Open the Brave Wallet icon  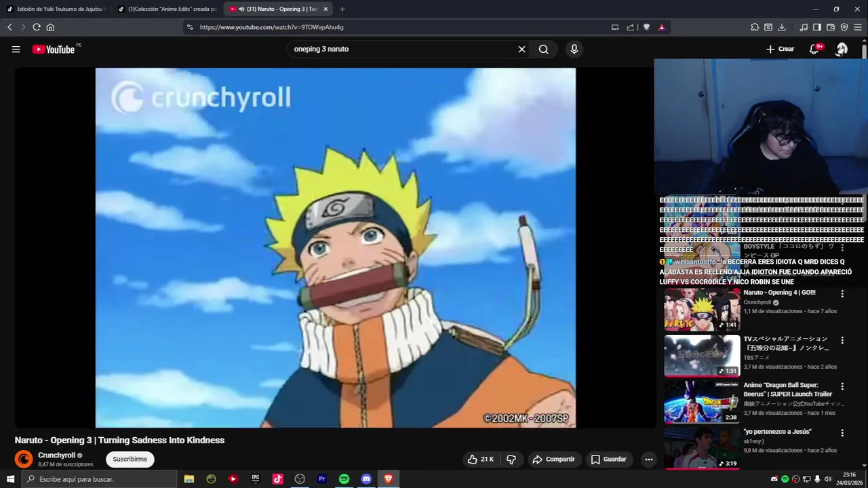point(831,27)
